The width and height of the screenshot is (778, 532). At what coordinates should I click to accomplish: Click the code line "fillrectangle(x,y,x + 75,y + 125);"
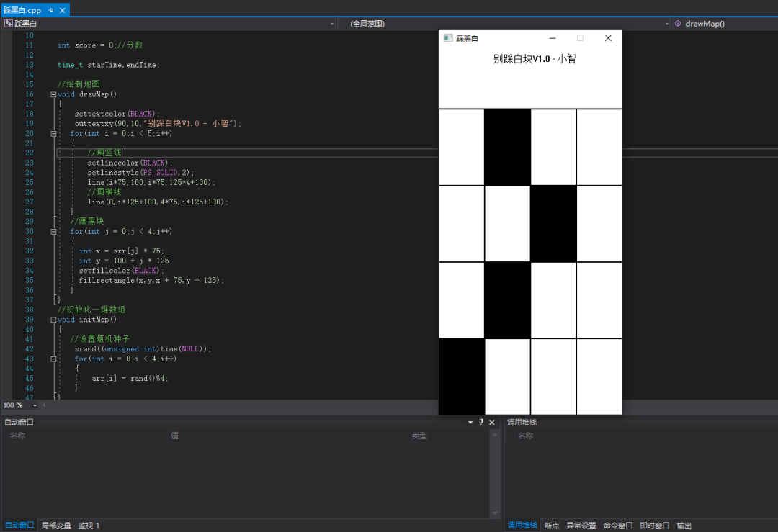[x=151, y=281]
